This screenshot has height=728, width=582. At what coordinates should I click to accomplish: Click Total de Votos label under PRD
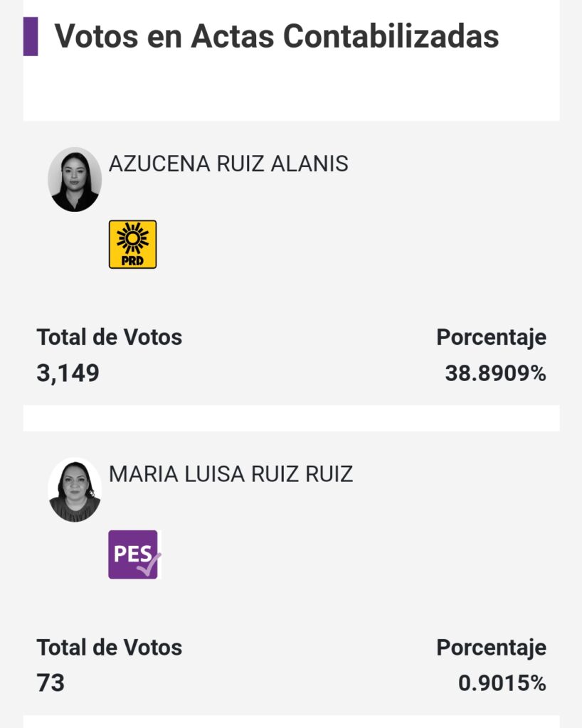click(110, 337)
